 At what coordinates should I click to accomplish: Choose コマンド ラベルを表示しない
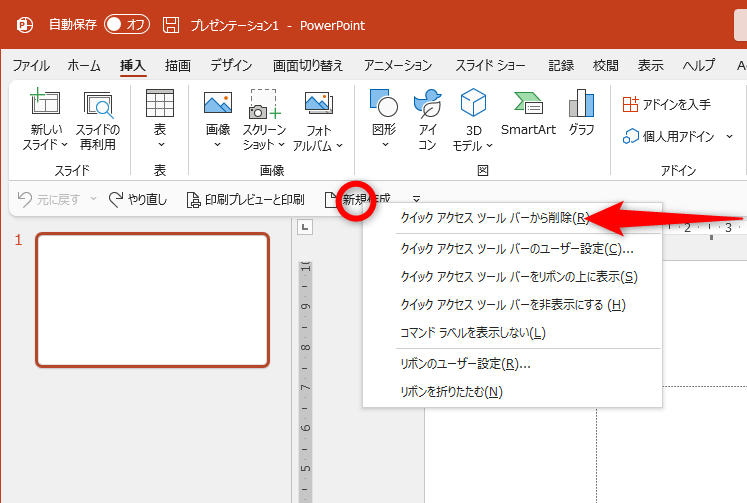point(473,332)
